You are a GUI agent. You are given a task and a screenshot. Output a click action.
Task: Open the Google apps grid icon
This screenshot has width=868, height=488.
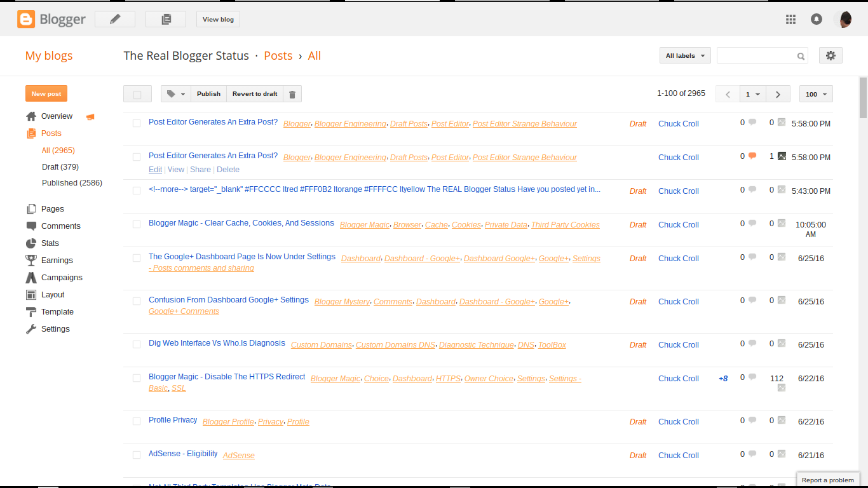pos(790,19)
